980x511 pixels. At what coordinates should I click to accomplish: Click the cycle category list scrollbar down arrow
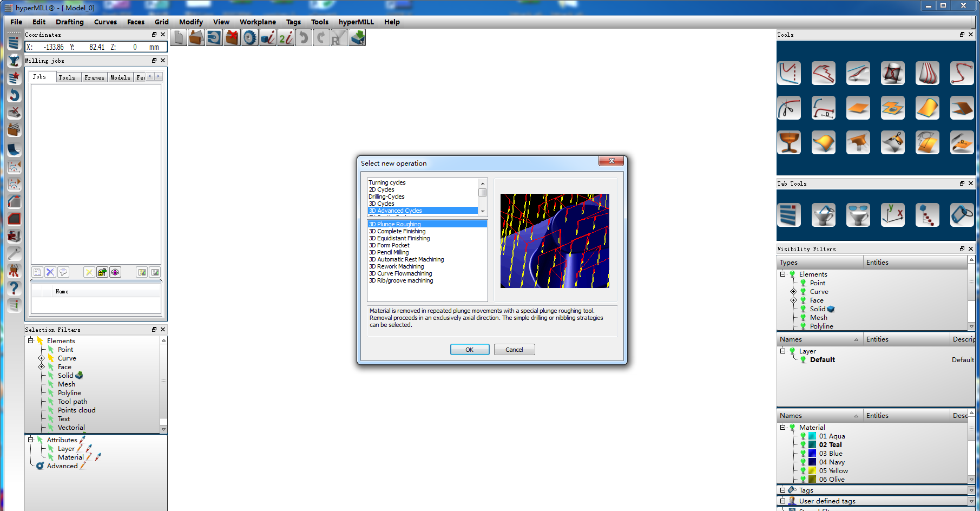483,212
